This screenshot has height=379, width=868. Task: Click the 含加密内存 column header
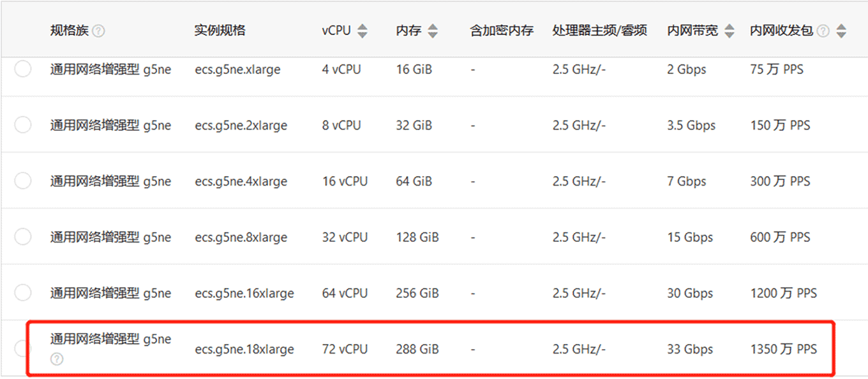click(x=502, y=31)
